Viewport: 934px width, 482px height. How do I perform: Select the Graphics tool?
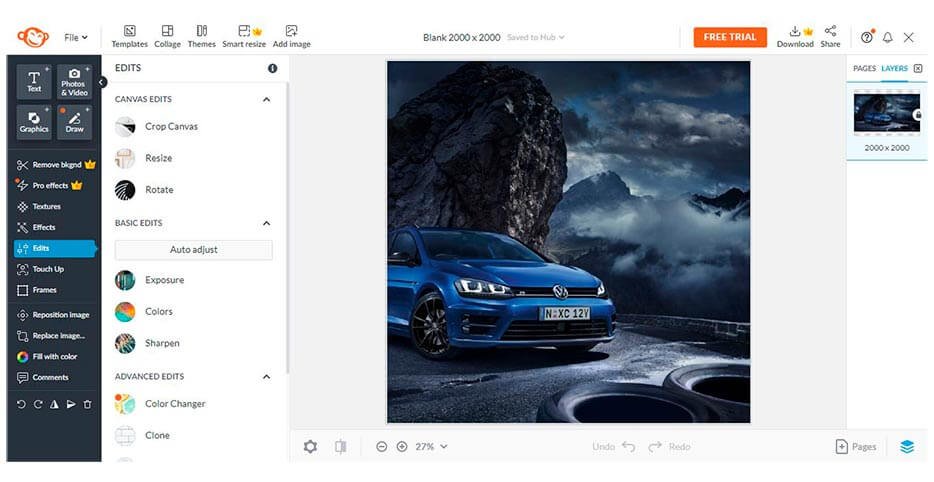(x=34, y=122)
